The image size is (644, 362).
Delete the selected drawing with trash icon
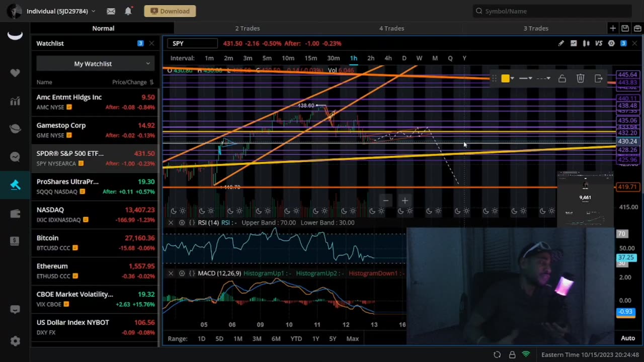[x=580, y=78]
